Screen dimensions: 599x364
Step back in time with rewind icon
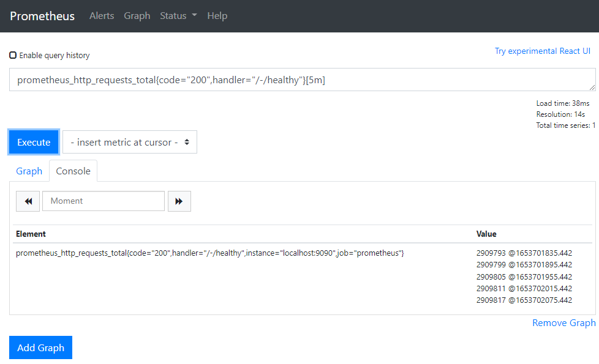coord(28,201)
